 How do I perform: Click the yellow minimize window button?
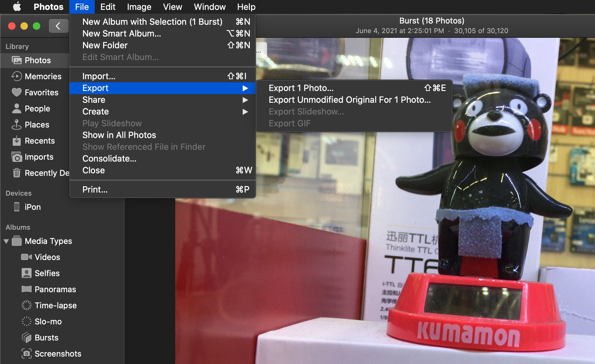tap(24, 26)
